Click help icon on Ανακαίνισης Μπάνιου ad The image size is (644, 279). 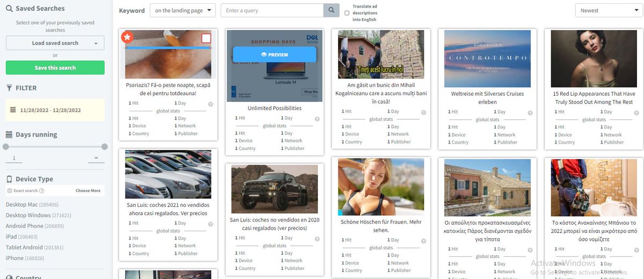click(x=636, y=251)
